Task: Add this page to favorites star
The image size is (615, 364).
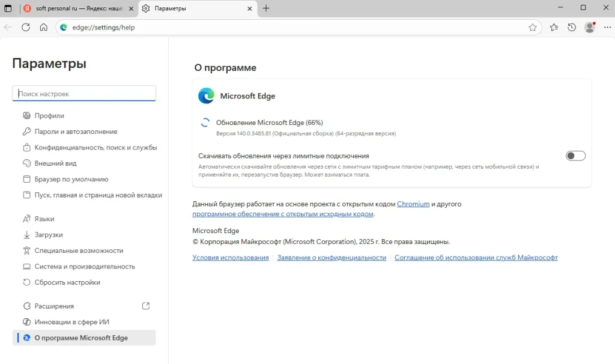Action: tap(532, 27)
